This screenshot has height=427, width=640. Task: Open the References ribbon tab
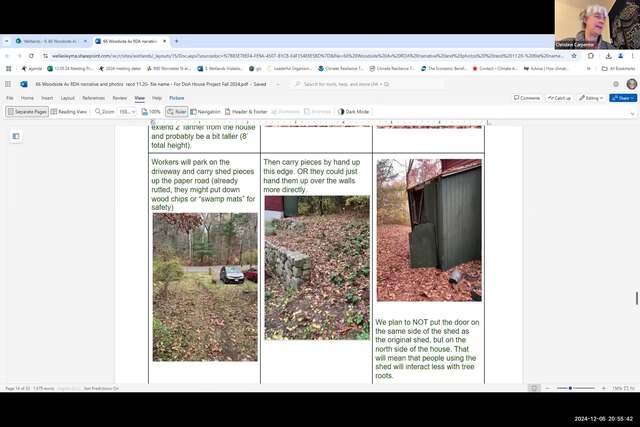pos(94,98)
